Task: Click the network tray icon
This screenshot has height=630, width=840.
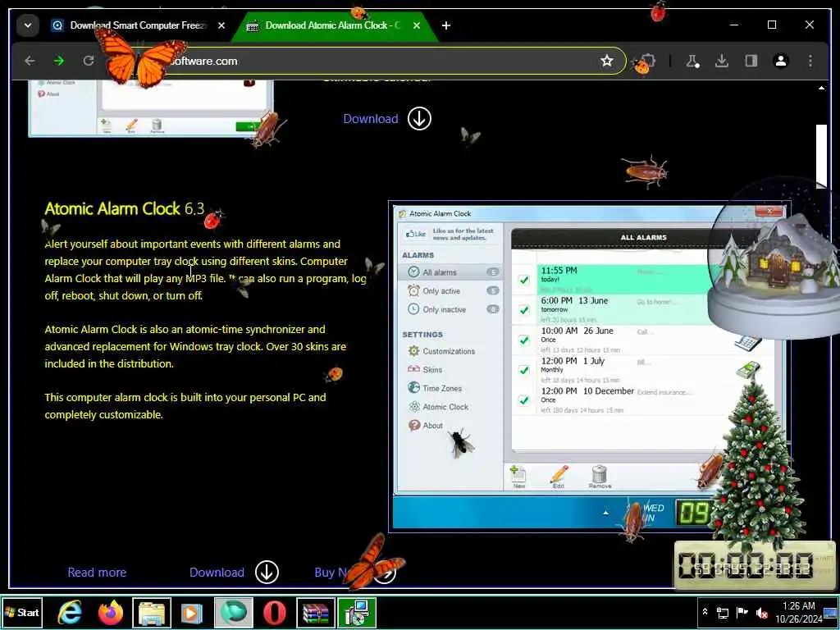Action: point(723,612)
